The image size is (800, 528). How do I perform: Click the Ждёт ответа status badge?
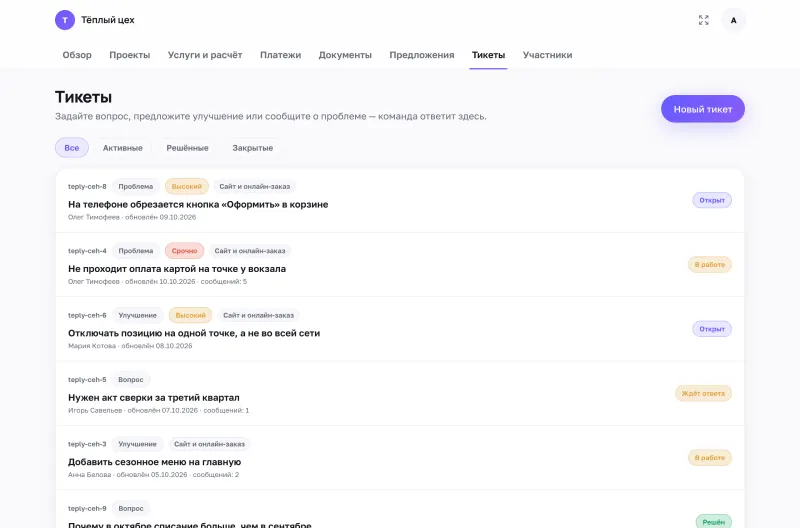click(703, 393)
